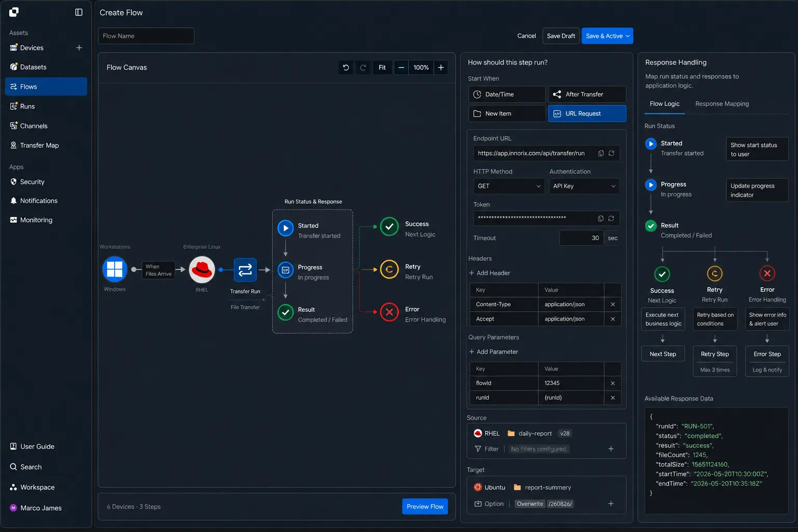Screen dimensions: 798x532
Task: Click the Save Draft button
Action: click(561, 36)
